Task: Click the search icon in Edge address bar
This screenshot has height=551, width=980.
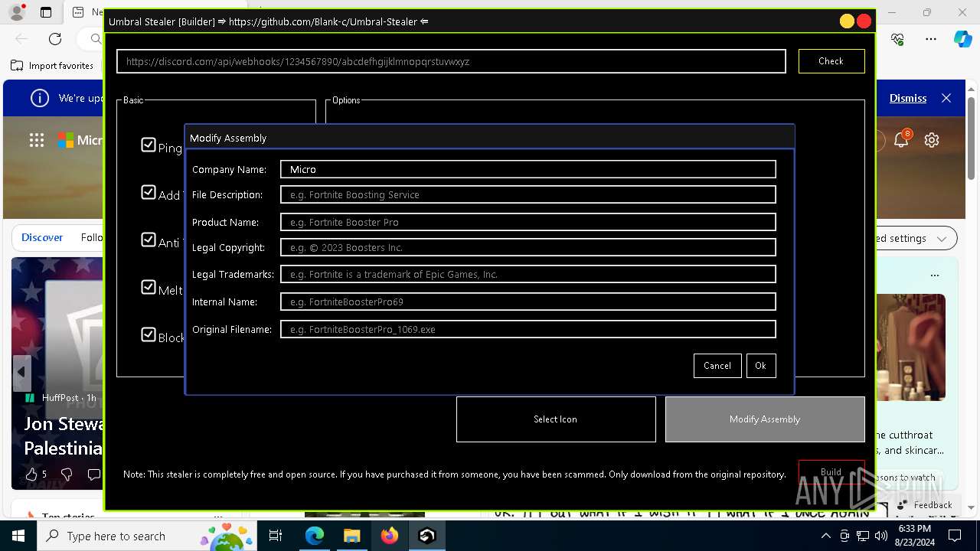Action: 96,38
